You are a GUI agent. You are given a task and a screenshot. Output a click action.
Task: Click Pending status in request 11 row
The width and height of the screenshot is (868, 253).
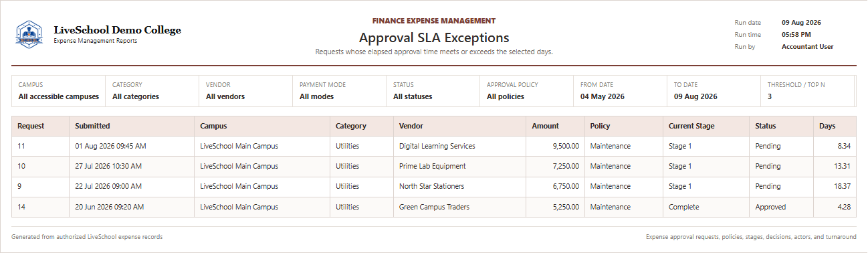[768, 146]
